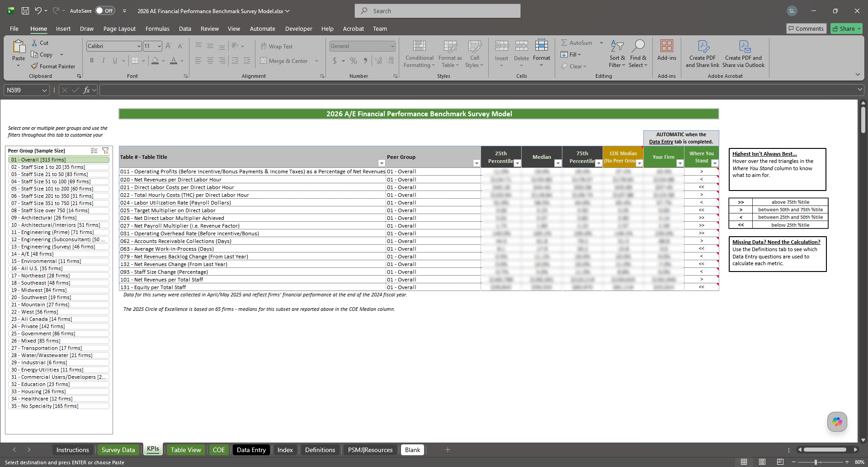Click the formula bar input
The image size is (868, 467).
pyautogui.click(x=477, y=90)
